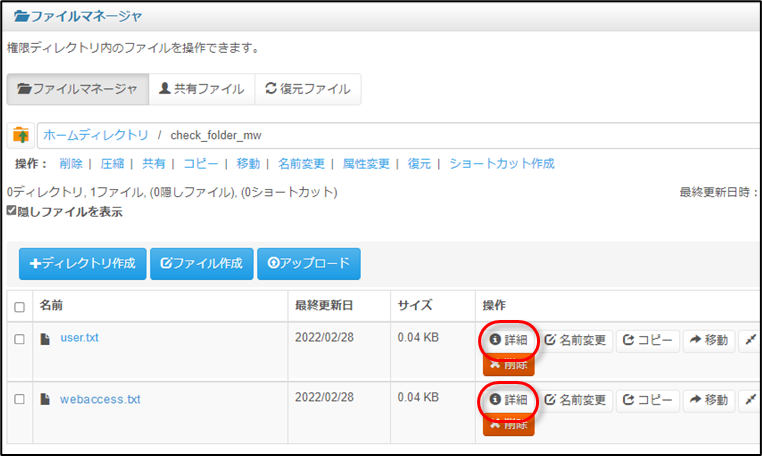Open 詳細 for webaccess.txt
This screenshot has width=762, height=456.
point(508,400)
